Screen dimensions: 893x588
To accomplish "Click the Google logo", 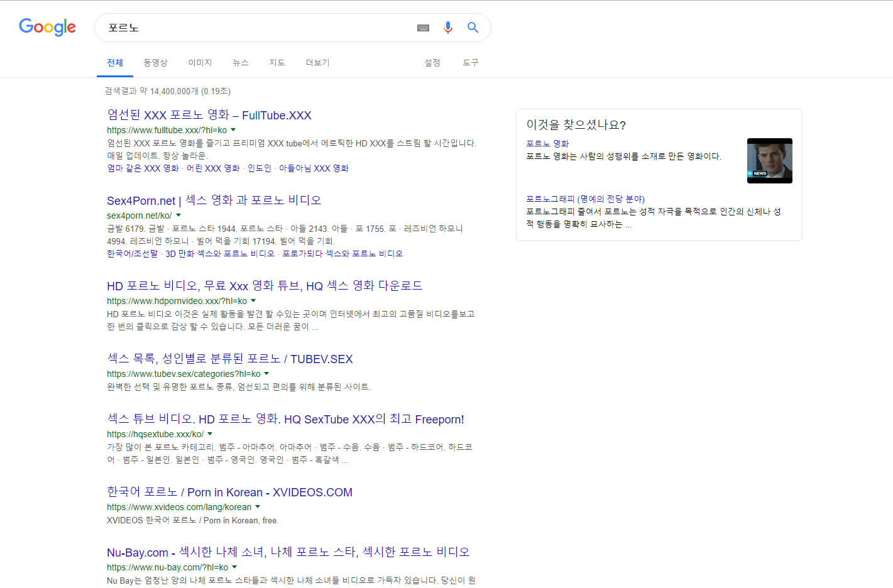I will click(47, 27).
